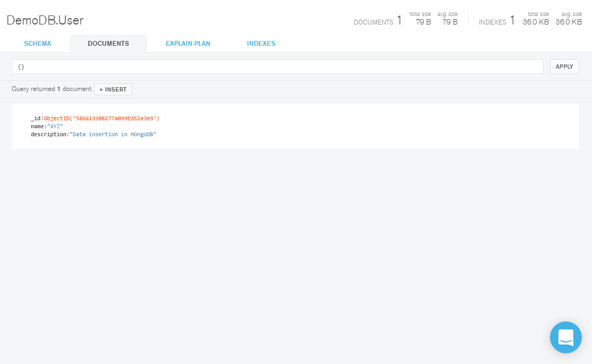The width and height of the screenshot is (592, 364).
Task: Click the APPLY query button
Action: tap(564, 67)
